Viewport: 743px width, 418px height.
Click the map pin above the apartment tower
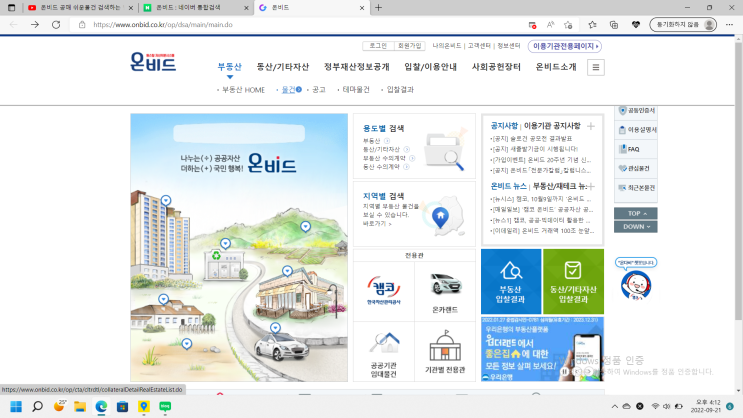166,200
